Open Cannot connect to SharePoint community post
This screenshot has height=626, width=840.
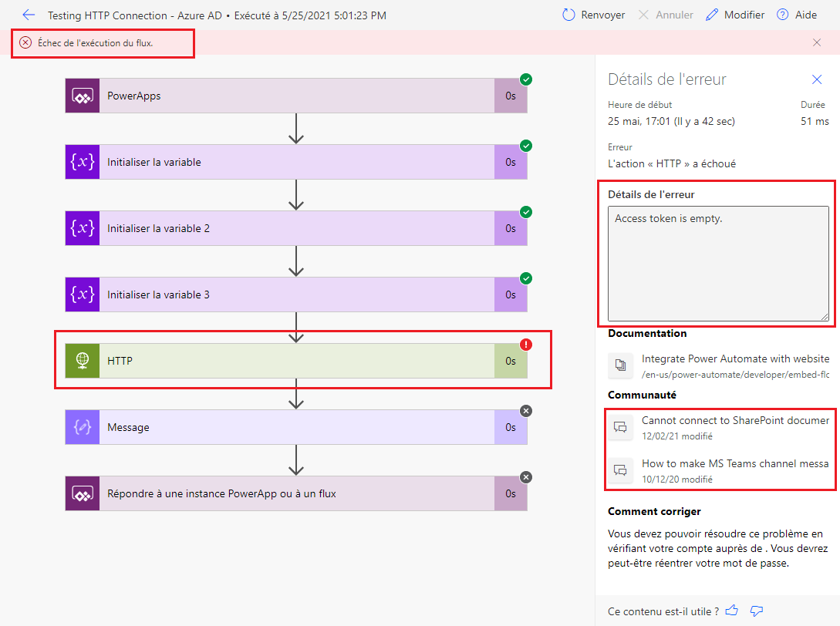[x=736, y=420]
